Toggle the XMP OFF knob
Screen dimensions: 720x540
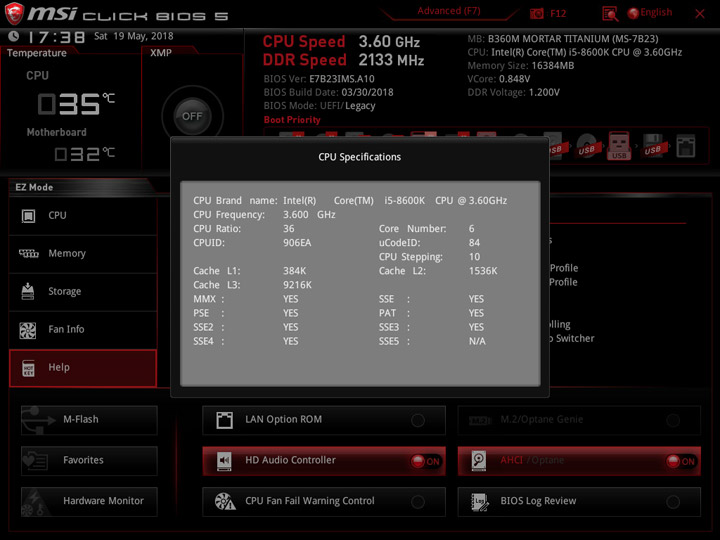[x=192, y=116]
